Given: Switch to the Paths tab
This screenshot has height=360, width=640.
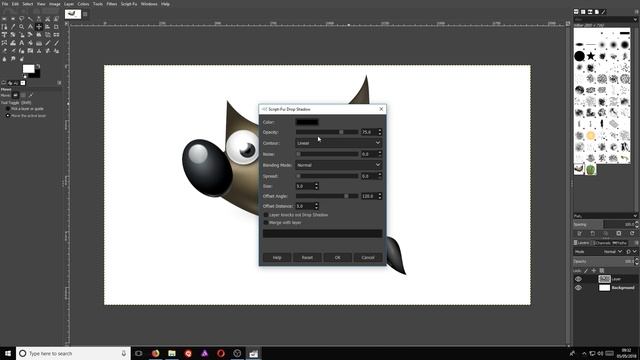Looking at the screenshot, I should coord(620,243).
